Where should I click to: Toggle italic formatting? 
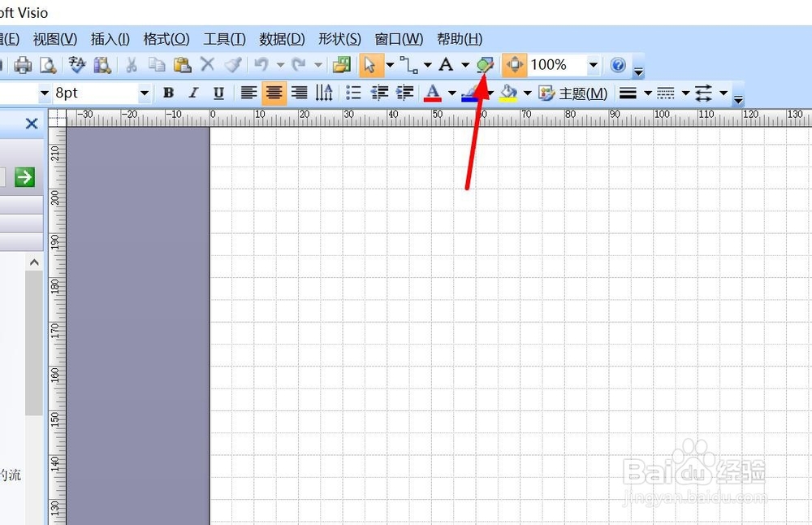(192, 93)
